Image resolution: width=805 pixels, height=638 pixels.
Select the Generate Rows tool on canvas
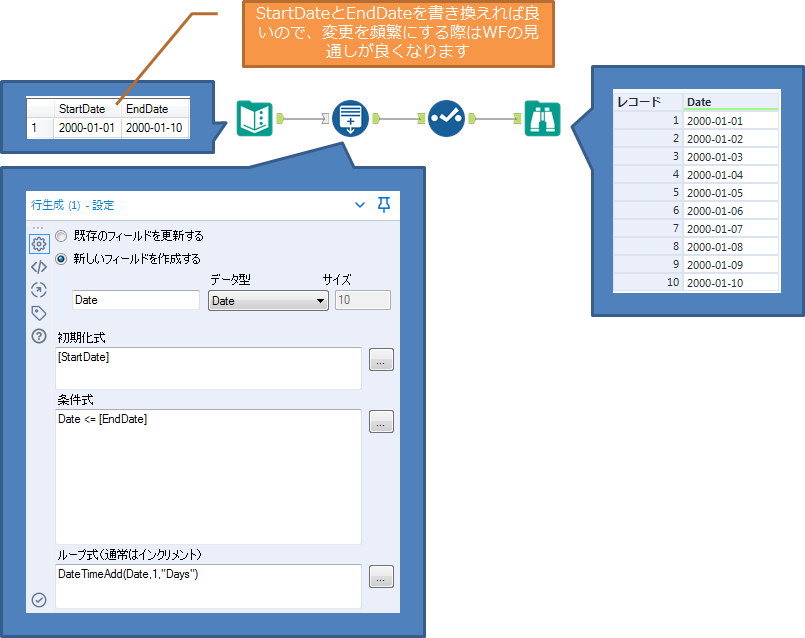tap(349, 119)
